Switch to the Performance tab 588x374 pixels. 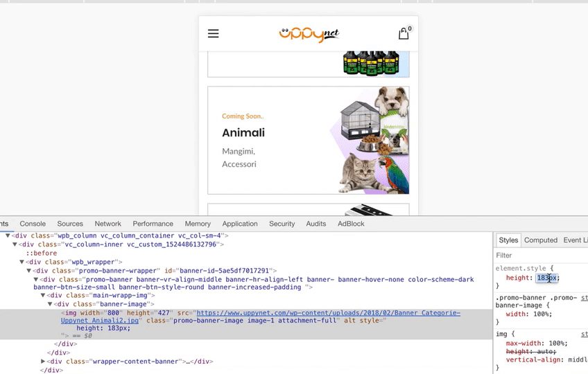[153, 224]
